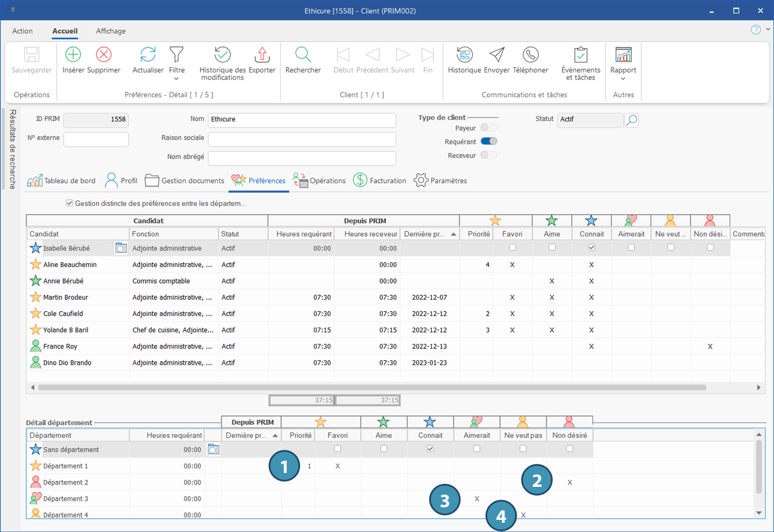
Task: Click the Envoyer button
Action: (496, 55)
